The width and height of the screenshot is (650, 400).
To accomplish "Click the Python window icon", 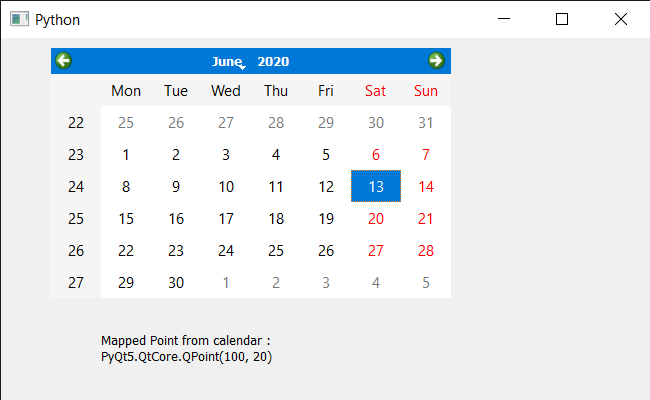I will (19, 19).
